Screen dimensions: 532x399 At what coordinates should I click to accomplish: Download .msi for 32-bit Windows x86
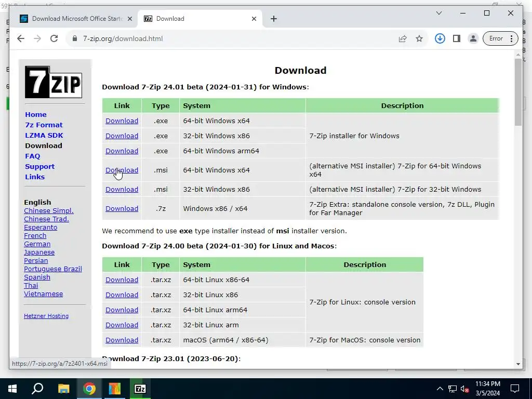(122, 189)
